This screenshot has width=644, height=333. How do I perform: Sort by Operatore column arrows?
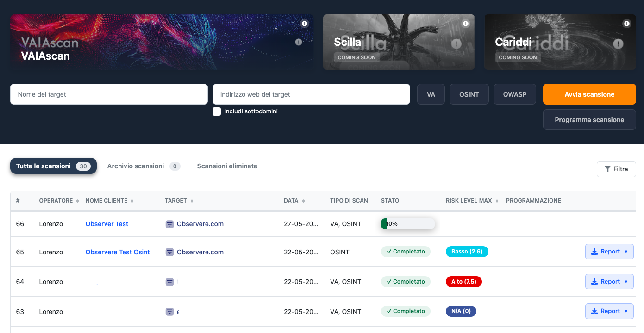[x=77, y=201]
